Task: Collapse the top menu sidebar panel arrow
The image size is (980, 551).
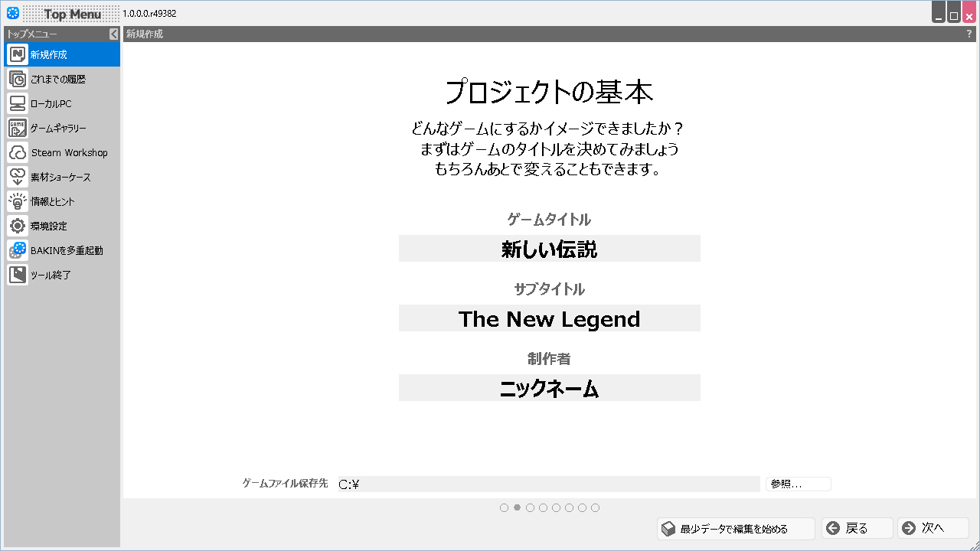Action: pyautogui.click(x=113, y=34)
